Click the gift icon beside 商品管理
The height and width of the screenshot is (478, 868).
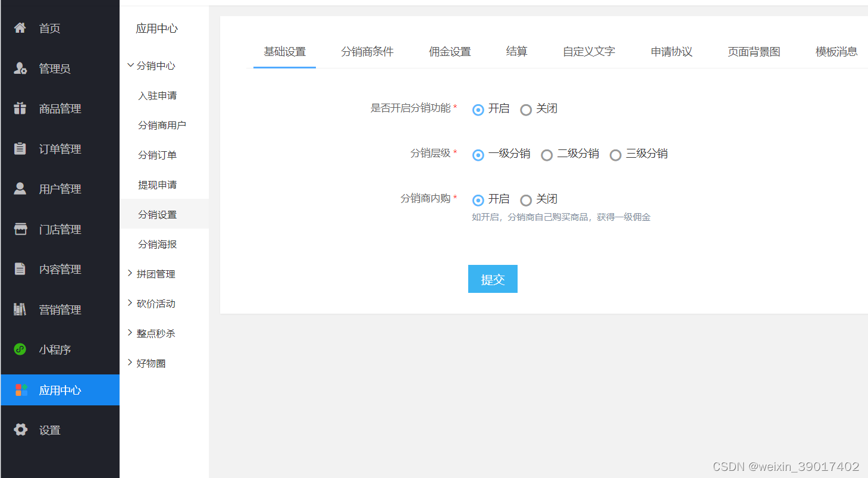[x=20, y=108]
